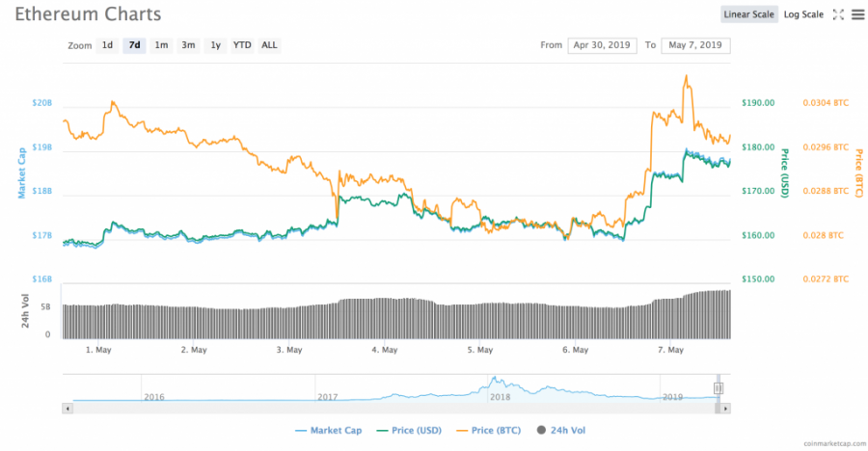Viewport: 868px width, 451px height.
Task: Click the $190.00 price axis label
Action: 758,103
